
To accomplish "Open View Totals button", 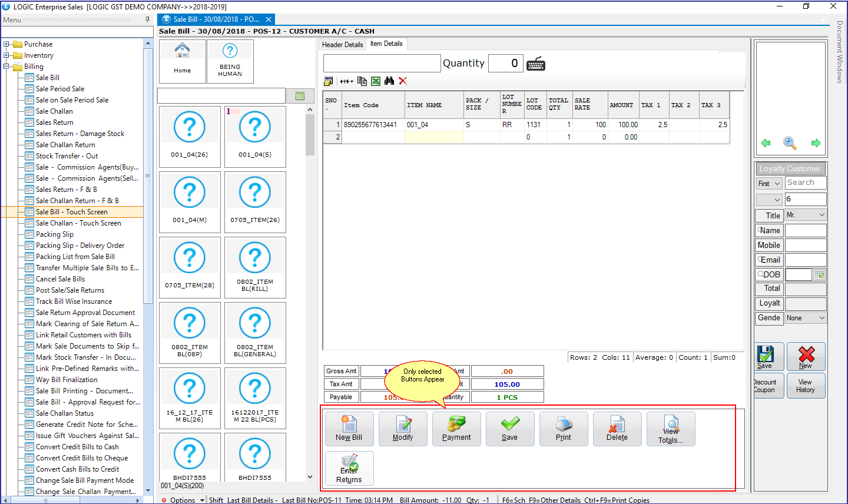I will pos(671,429).
